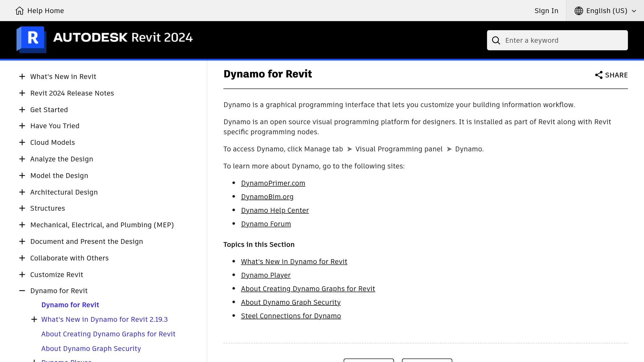Click Sign In
The height and width of the screenshot is (362, 644).
click(546, 11)
